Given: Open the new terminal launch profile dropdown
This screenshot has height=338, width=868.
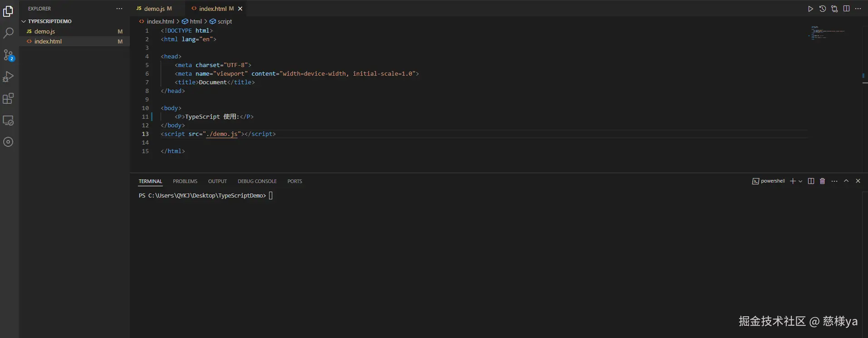Looking at the screenshot, I should click(800, 181).
